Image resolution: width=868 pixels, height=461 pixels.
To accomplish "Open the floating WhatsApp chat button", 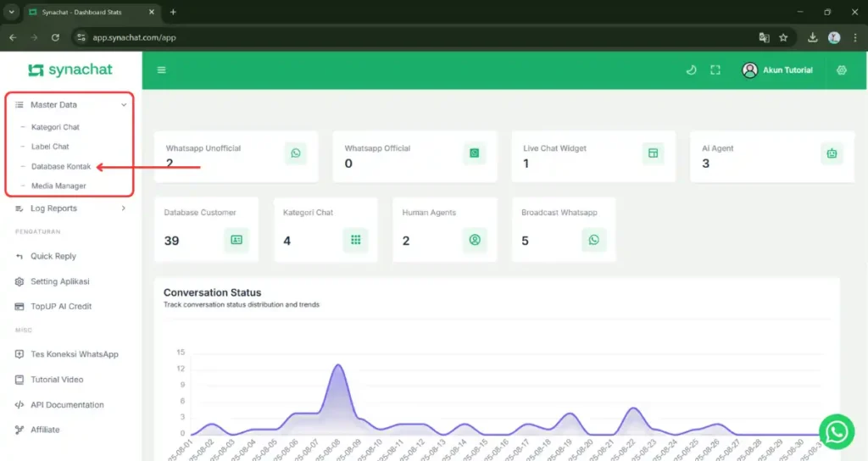I will tap(837, 431).
